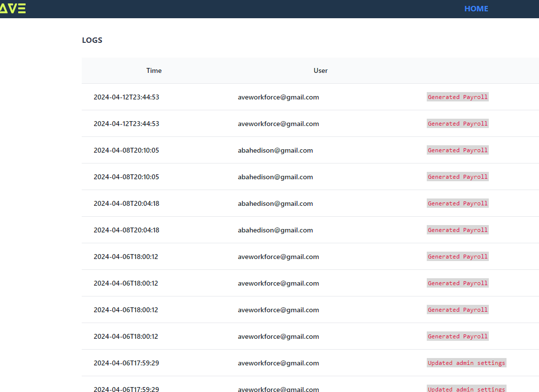Screen dimensions: 539x392
Task: Select the first Generated Payroll badge
Action: click(x=457, y=97)
